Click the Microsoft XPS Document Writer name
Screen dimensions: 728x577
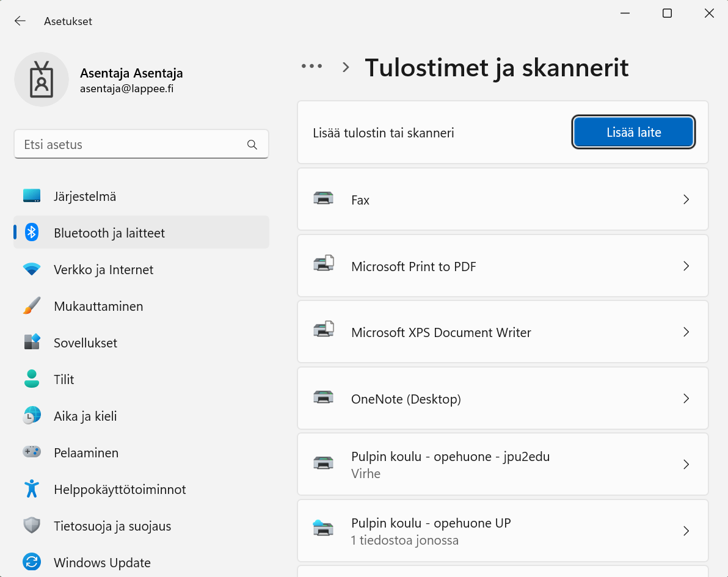(441, 332)
